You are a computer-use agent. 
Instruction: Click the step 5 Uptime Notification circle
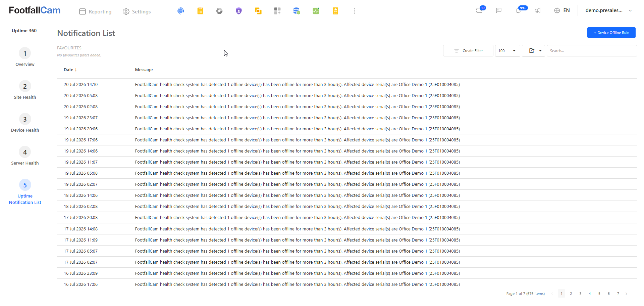25,185
